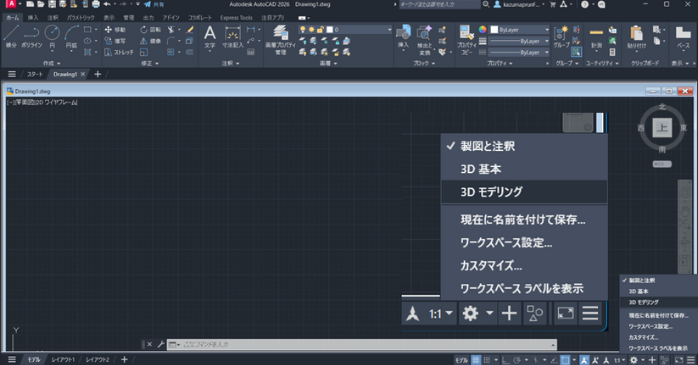Open the Express Tools ribbon tab
Image resolution: width=698 pixels, height=365 pixels.
[236, 18]
